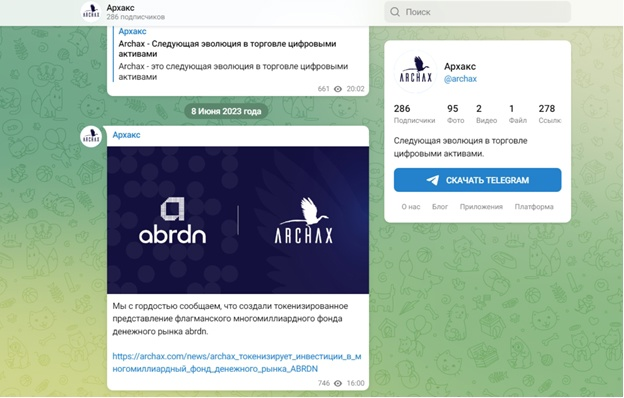Open the abrdn and Archax image
This screenshot has height=398, width=624.
coord(238,220)
